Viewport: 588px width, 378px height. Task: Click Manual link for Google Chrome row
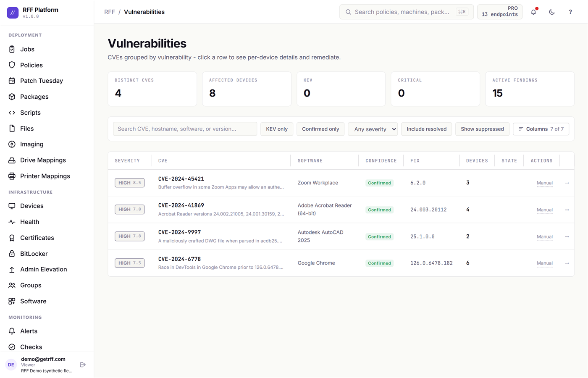pos(544,263)
